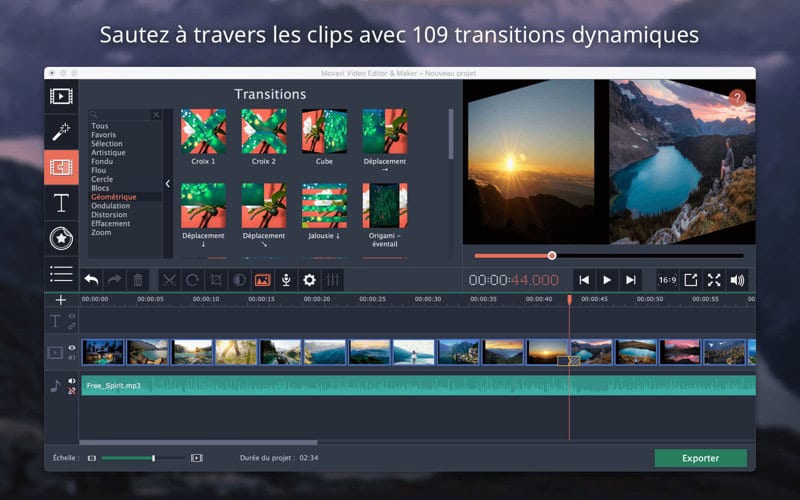
Task: Skip to previous frame
Action: pos(584,280)
